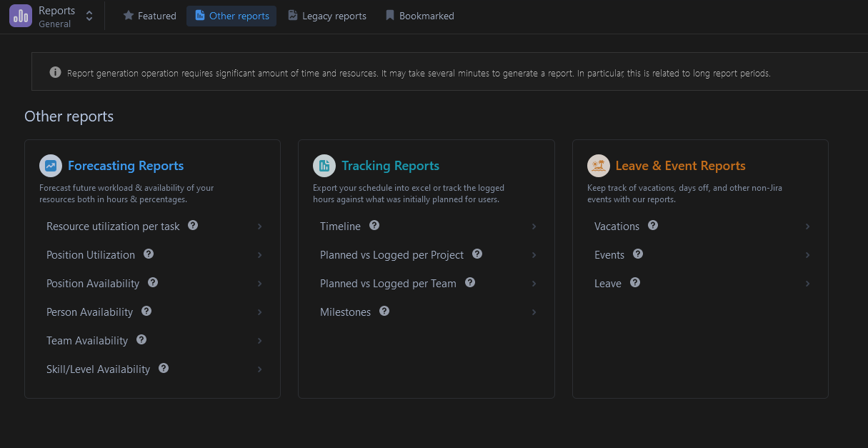This screenshot has width=868, height=448.
Task: Click the question mark next to Leave
Action: 635,282
